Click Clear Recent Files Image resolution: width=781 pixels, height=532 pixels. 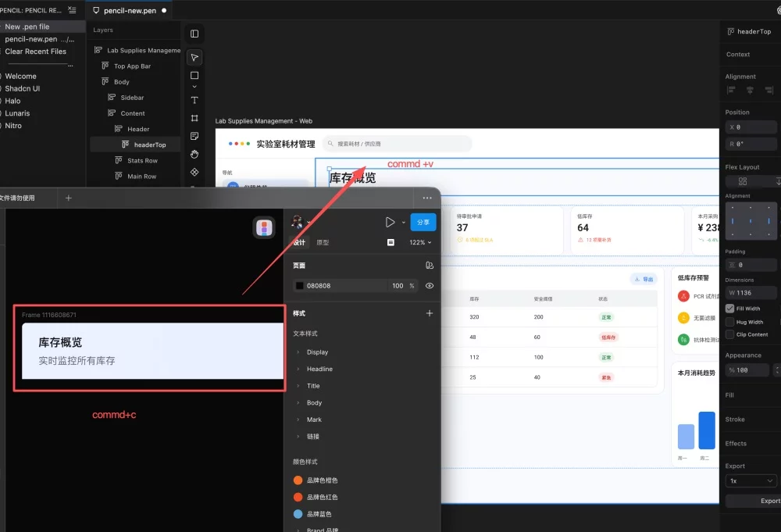click(35, 52)
